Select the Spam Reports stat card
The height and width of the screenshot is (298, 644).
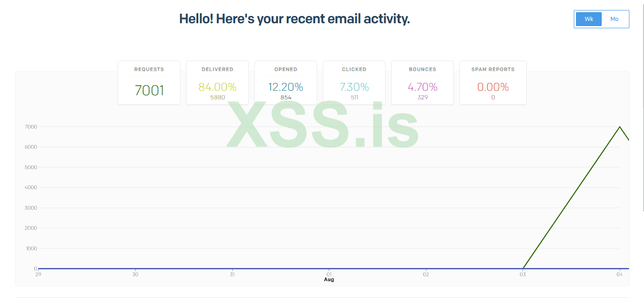click(x=493, y=82)
